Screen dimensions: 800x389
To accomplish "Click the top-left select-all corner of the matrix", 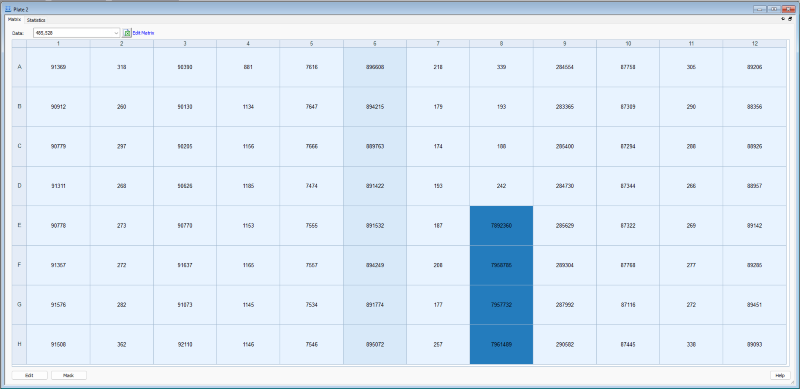I will click(x=19, y=44).
